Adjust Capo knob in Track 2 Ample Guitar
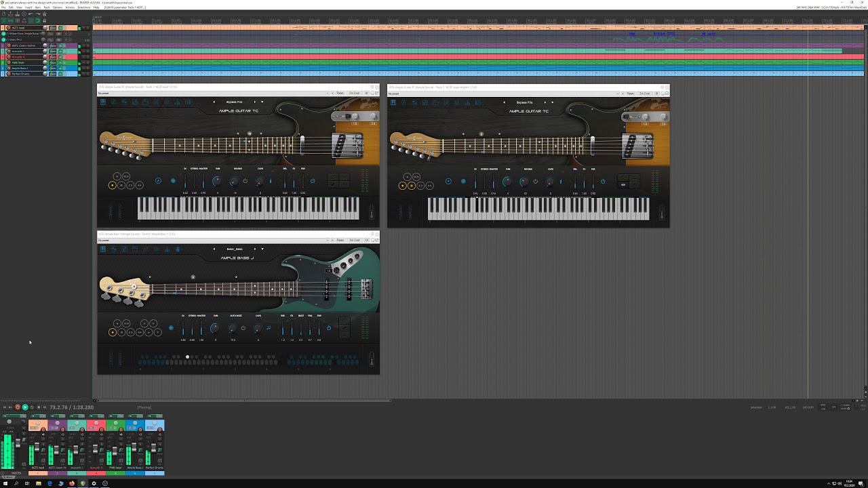The image size is (868, 488). [549, 182]
